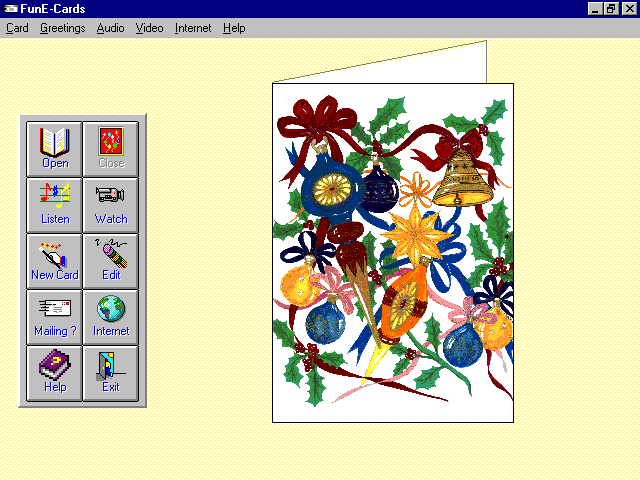Screen dimensions: 640x480
Task: Open the Internet menu in menu bar
Action: [193, 28]
